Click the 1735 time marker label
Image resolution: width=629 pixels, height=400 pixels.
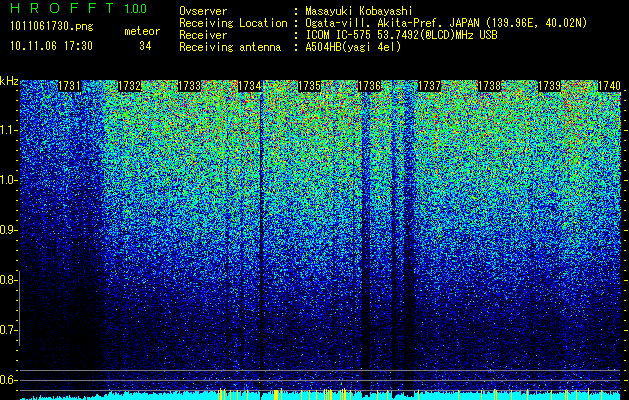309,86
